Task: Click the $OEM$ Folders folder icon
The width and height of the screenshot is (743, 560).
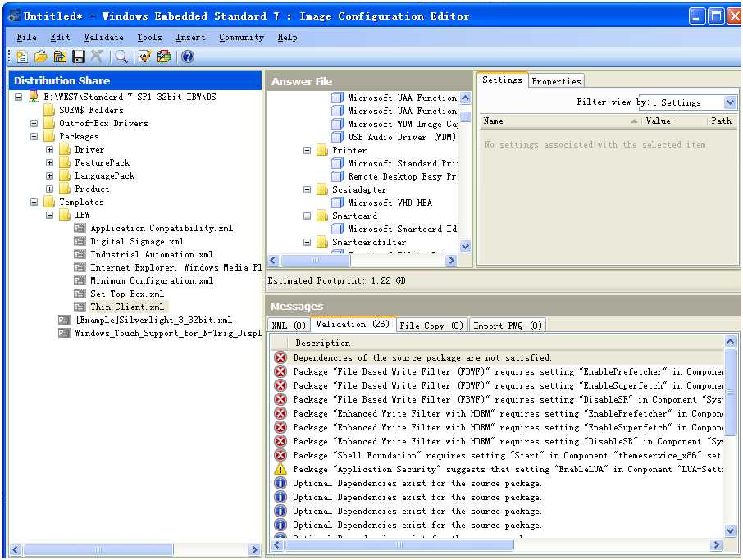Action: point(49,110)
